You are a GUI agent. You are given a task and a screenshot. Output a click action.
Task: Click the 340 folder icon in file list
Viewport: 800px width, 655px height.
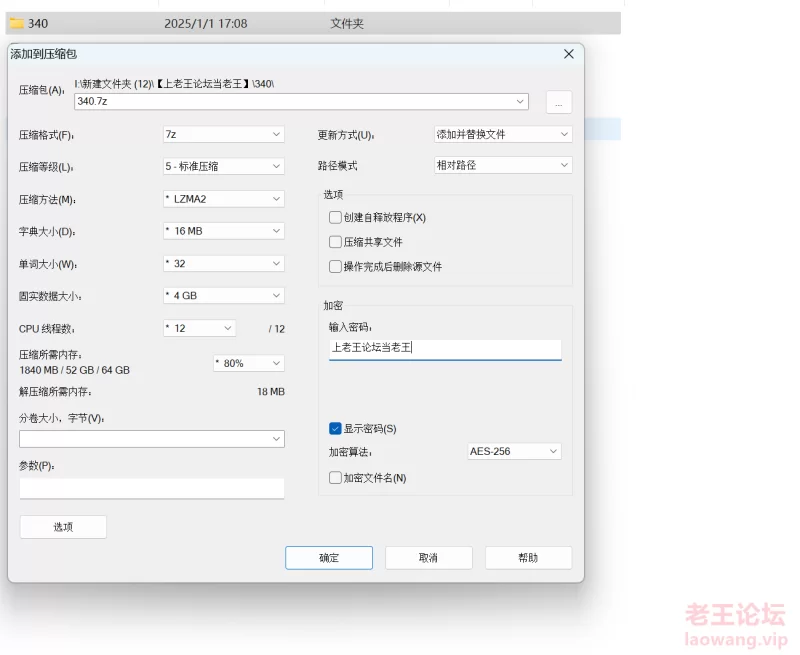point(17,23)
